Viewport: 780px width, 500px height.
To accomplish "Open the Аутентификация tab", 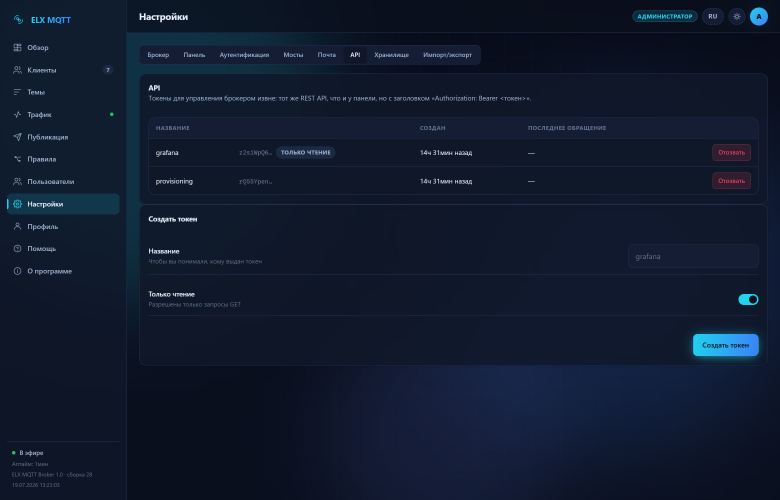I will coord(244,55).
